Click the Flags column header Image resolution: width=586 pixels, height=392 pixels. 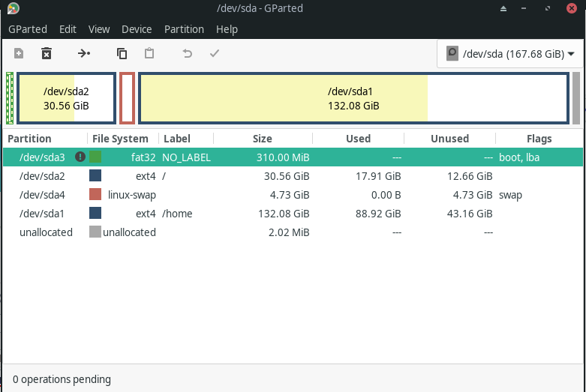[539, 139]
